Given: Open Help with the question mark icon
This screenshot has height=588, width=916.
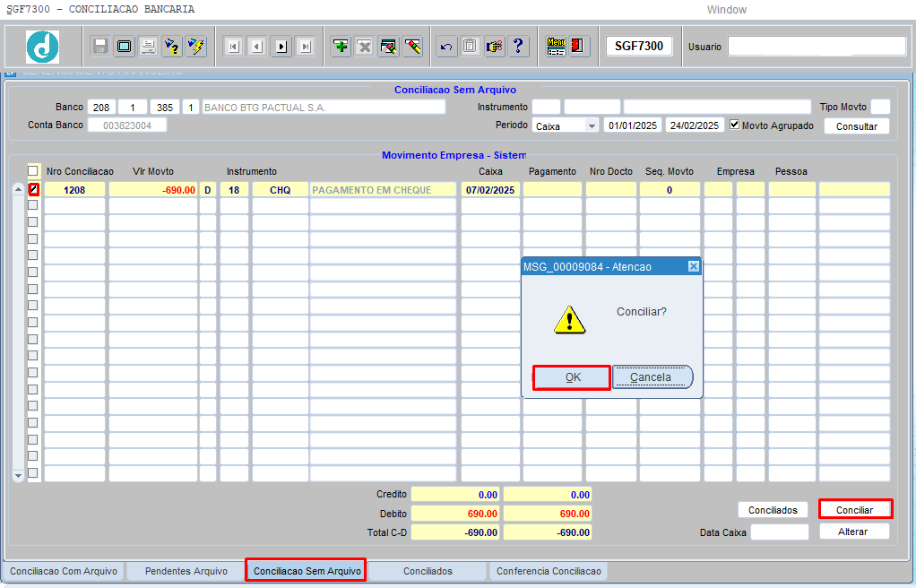Looking at the screenshot, I should point(518,47).
